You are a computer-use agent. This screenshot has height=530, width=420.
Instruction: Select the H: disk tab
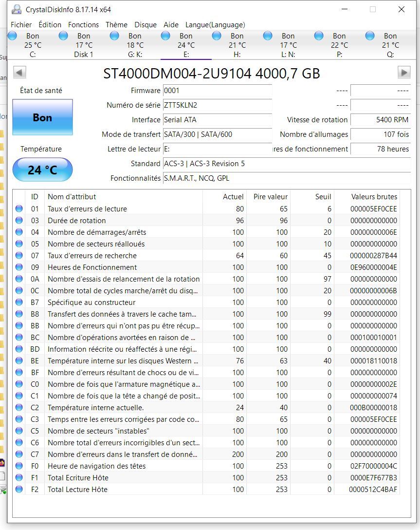point(237,45)
